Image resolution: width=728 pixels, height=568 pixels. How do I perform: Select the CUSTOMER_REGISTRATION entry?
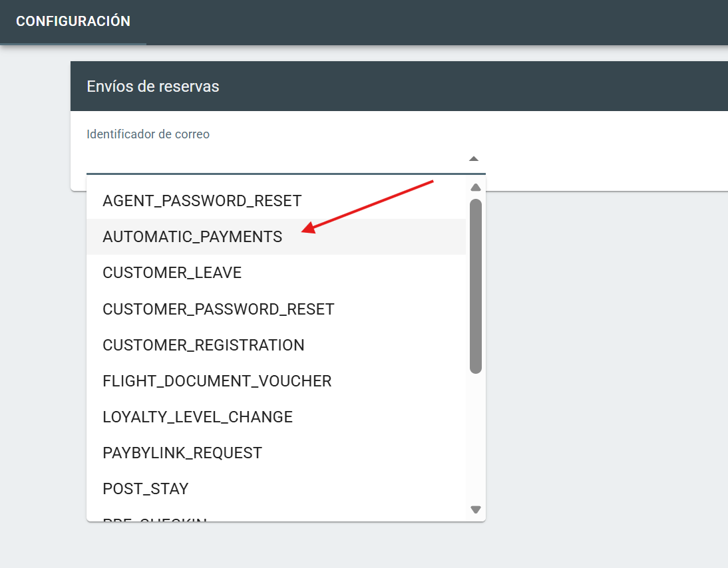coord(204,345)
